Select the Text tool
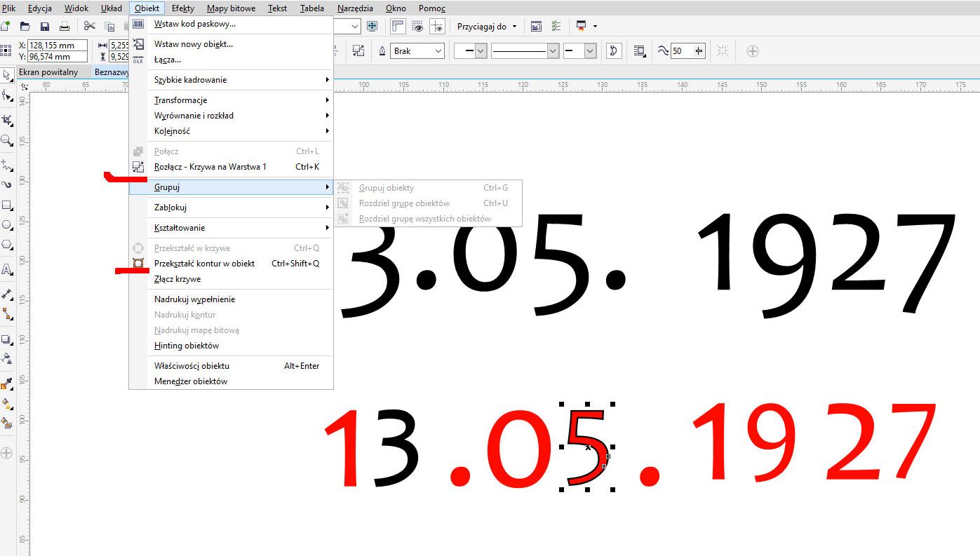 [x=7, y=269]
